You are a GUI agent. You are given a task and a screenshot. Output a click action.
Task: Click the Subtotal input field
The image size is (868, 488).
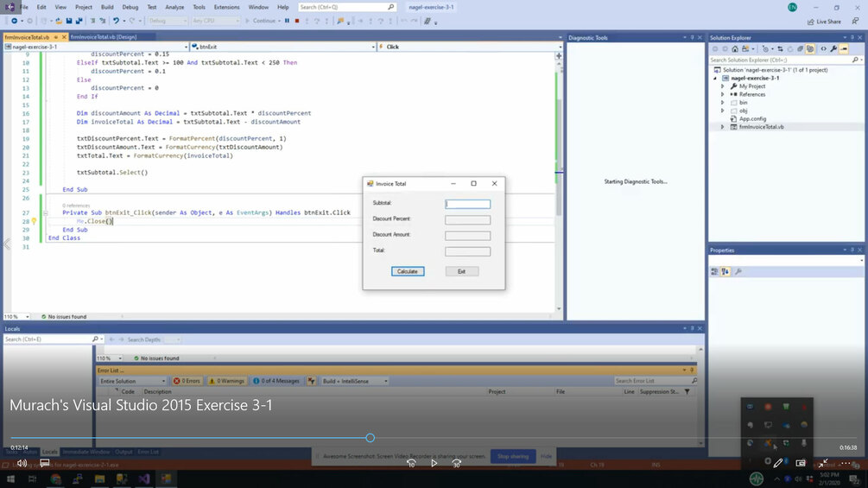[468, 204]
